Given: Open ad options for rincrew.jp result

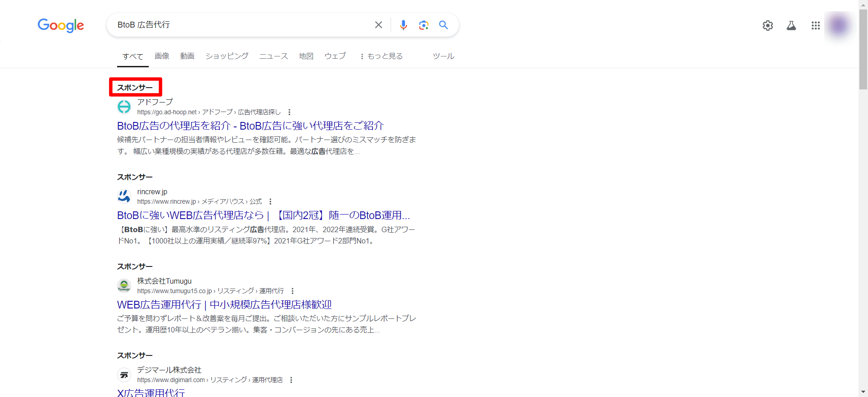Looking at the screenshot, I should [x=270, y=201].
